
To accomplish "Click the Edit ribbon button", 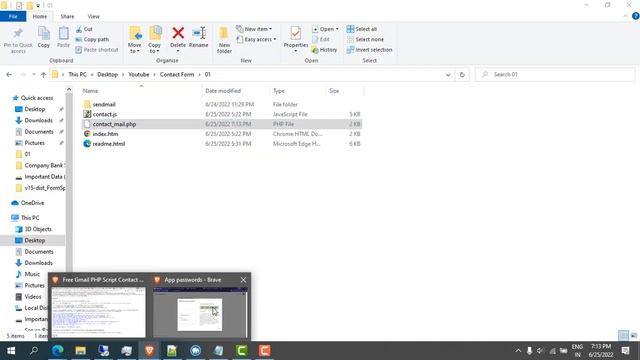I will (321, 39).
